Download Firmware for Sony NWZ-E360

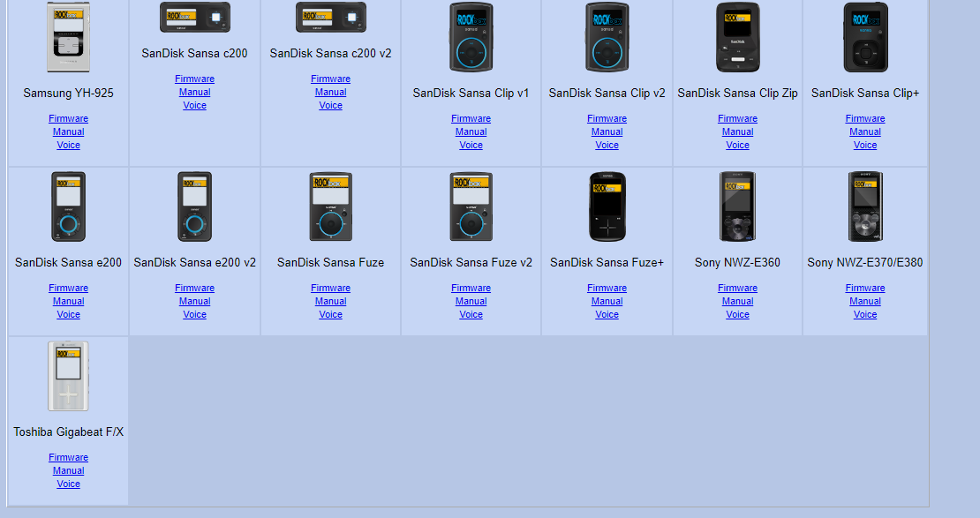(737, 288)
